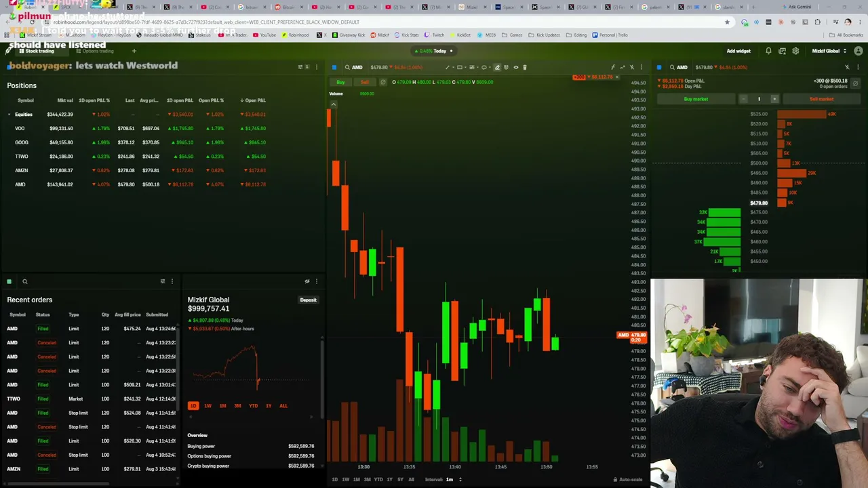Toggle hide balance eye in account widget
Viewport: 868px width, 488px height.
coord(307,281)
